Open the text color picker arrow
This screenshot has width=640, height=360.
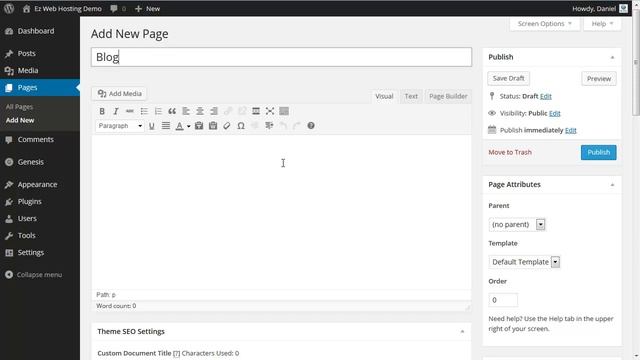(x=189, y=126)
